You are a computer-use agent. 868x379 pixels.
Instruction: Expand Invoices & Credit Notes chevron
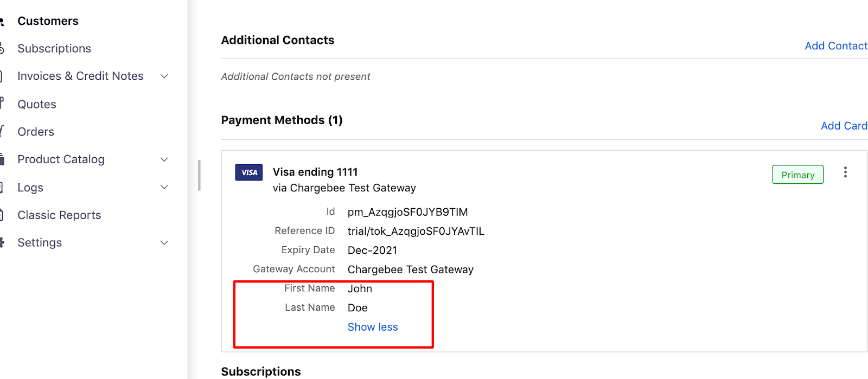(164, 76)
